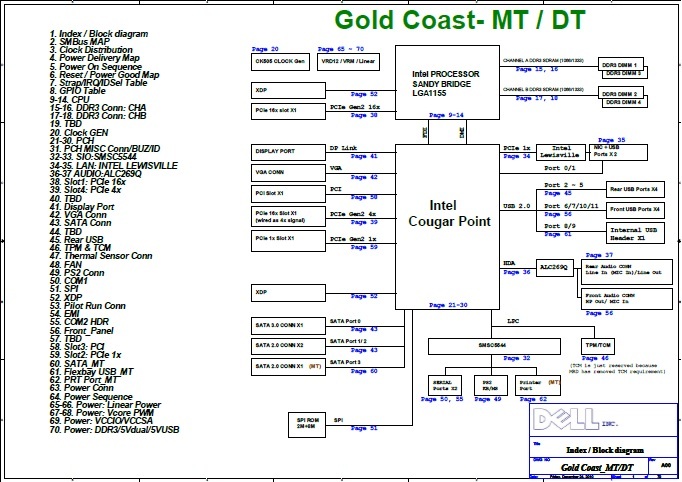Select index row '32-33. SIO:SMSC5544'
Image resolution: width=682 pixels, height=482 pixels.
pos(93,157)
